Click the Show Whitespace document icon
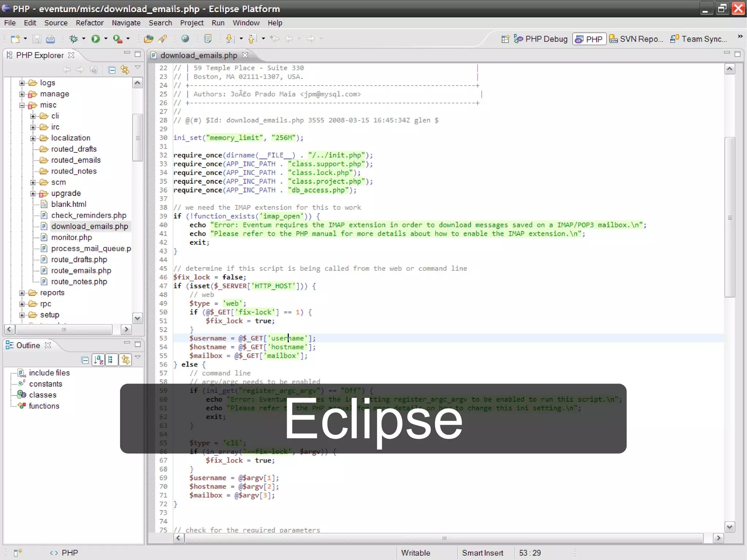The width and height of the screenshot is (747, 560). (x=208, y=39)
